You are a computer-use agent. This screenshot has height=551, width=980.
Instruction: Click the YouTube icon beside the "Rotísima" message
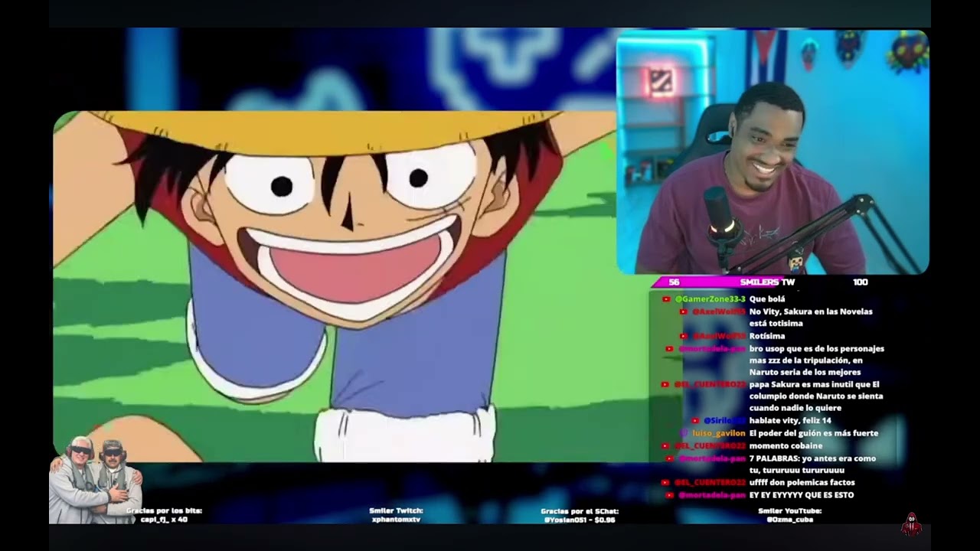[x=684, y=336]
